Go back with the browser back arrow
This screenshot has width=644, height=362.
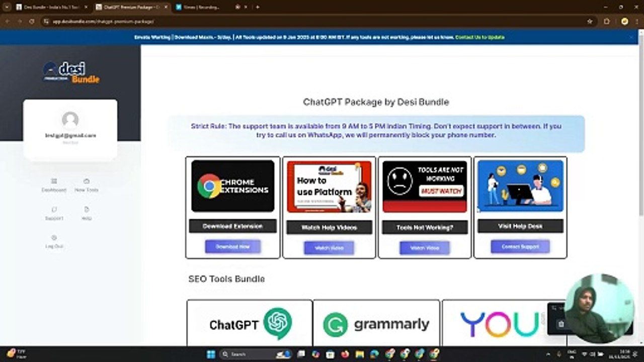click(8, 22)
